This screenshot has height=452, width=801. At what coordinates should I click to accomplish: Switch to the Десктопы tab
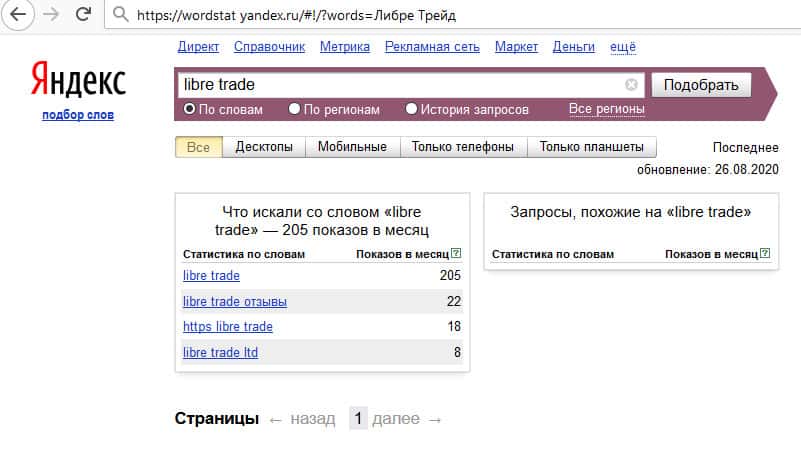[264, 147]
